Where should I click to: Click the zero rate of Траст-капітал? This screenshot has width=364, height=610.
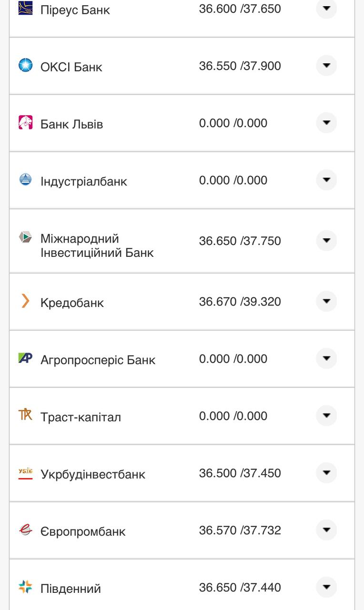click(233, 415)
